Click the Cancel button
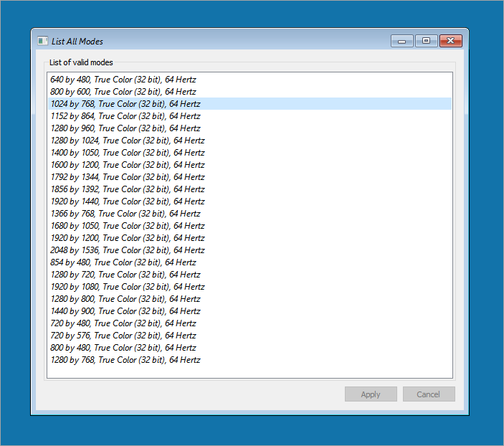Image resolution: width=504 pixels, height=446 pixels. [429, 394]
